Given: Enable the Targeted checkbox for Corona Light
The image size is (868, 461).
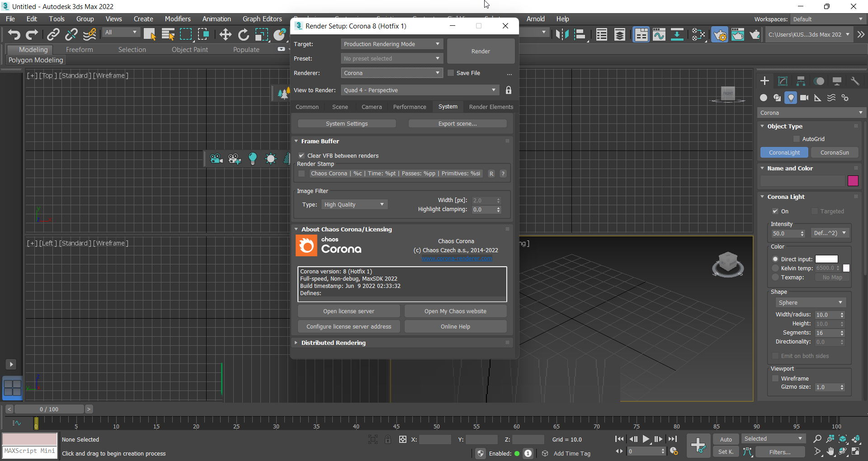Looking at the screenshot, I should tap(815, 211).
